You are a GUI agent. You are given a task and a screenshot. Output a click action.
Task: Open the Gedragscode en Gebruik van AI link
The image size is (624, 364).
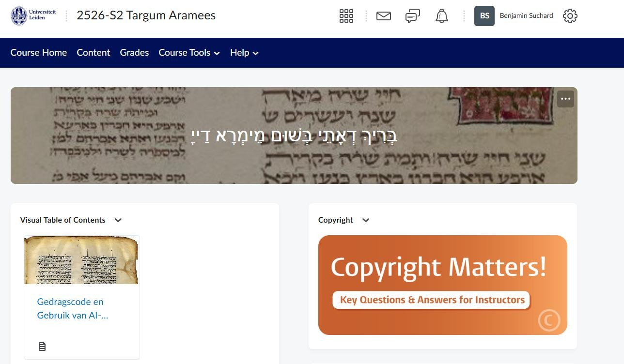click(x=73, y=308)
